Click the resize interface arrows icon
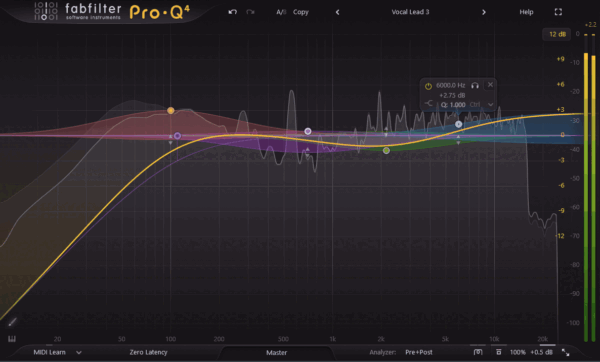Viewport: 600px width, 362px height. coord(566,352)
